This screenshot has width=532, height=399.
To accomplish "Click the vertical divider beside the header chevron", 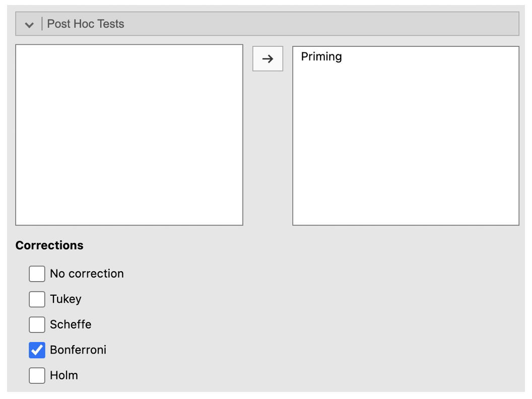I will pyautogui.click(x=42, y=24).
